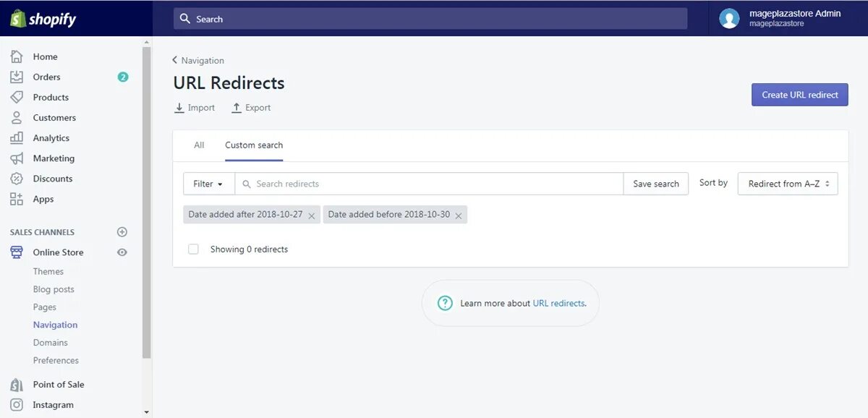Focus the top Search bar
Screen dimensions: 868x418
[430, 19]
